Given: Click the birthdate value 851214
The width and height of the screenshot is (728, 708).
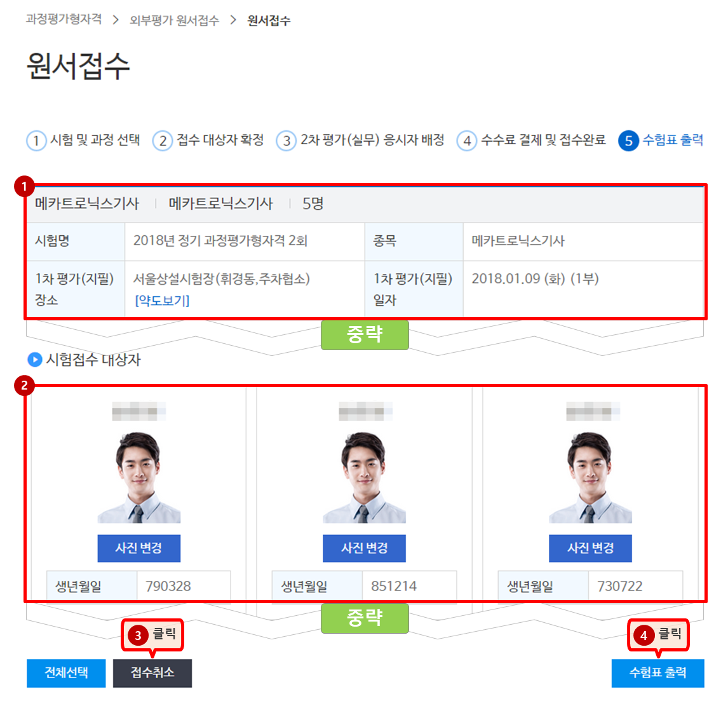Looking at the screenshot, I should click(394, 586).
